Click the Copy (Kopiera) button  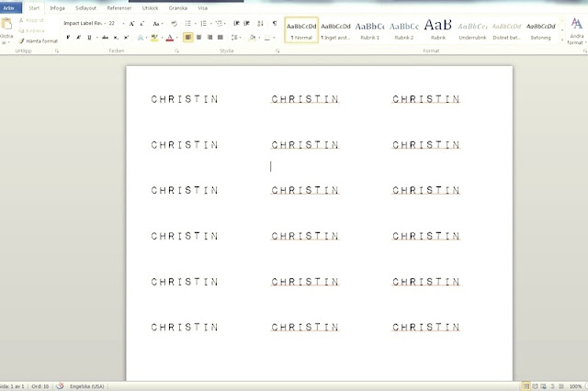tap(31, 30)
